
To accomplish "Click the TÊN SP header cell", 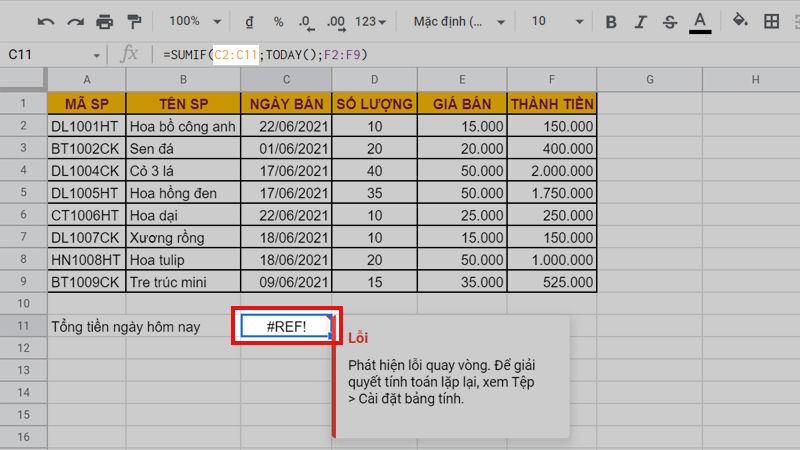I will pyautogui.click(x=183, y=104).
